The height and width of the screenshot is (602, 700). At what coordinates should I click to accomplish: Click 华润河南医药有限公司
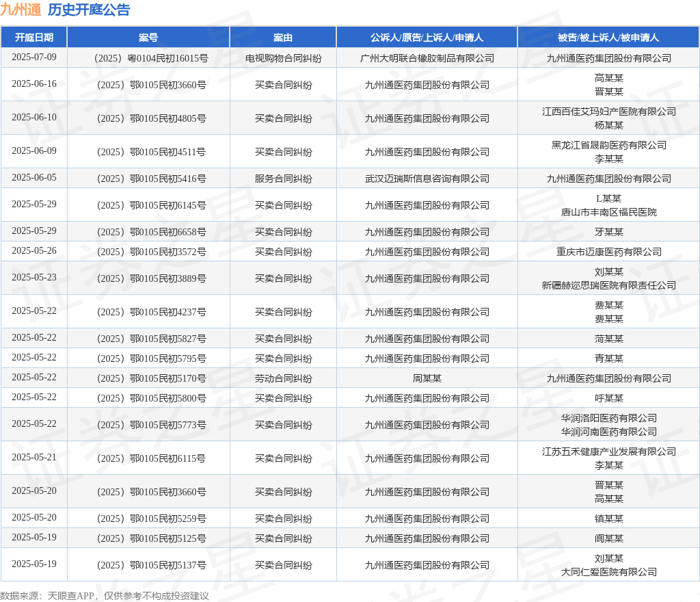click(609, 432)
